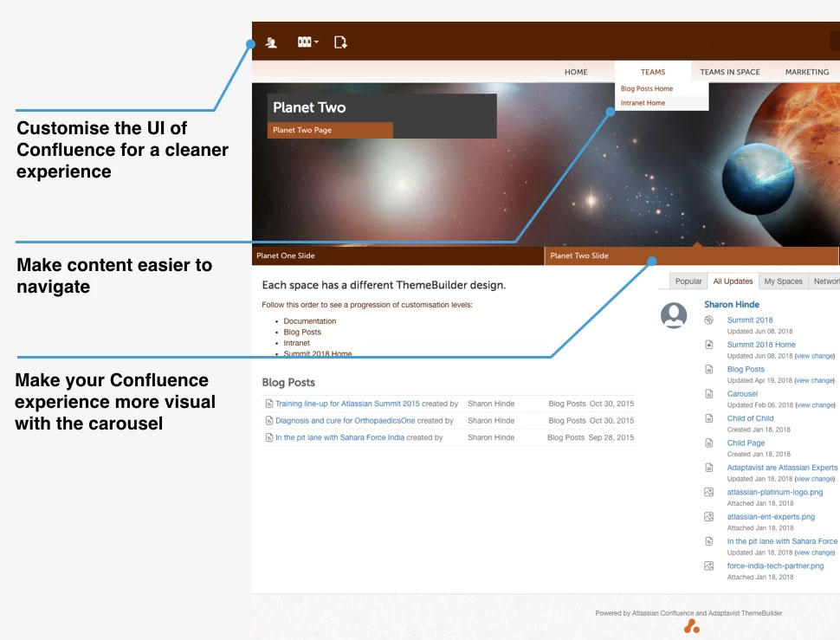
Task: Switch to the My Spaces tab
Action: coord(783,281)
